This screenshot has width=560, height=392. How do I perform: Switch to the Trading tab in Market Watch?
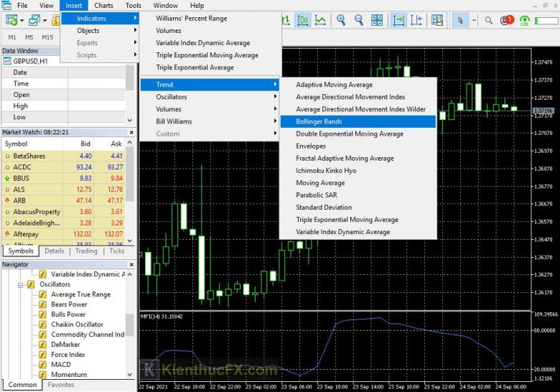[86, 251]
